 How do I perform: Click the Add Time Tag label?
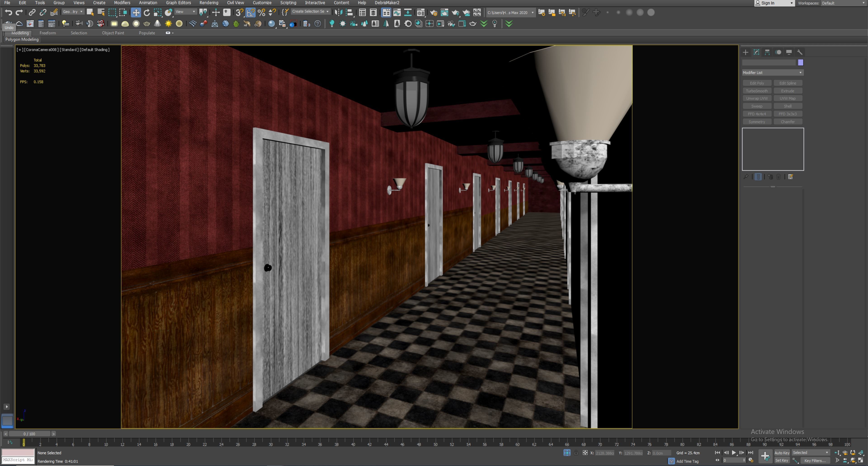pos(687,461)
